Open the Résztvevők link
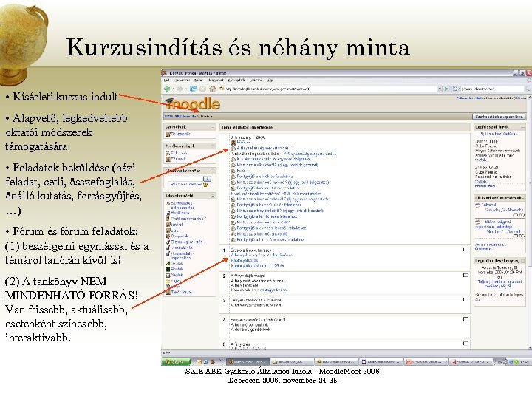This screenshot has height=399, width=532. (x=180, y=134)
